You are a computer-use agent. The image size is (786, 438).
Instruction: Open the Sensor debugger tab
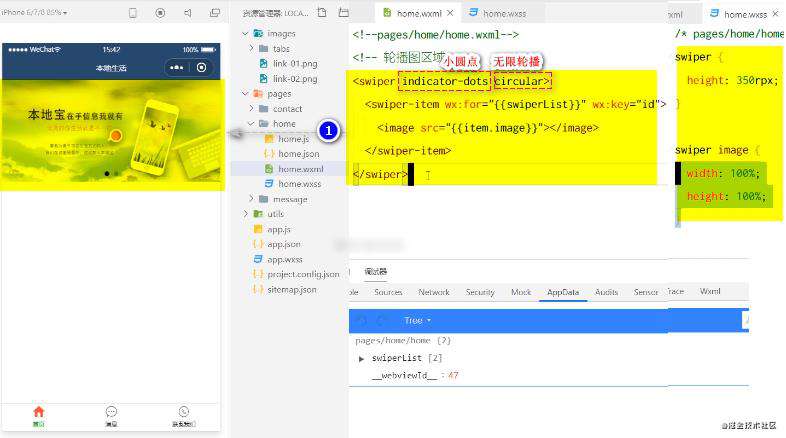(x=646, y=292)
